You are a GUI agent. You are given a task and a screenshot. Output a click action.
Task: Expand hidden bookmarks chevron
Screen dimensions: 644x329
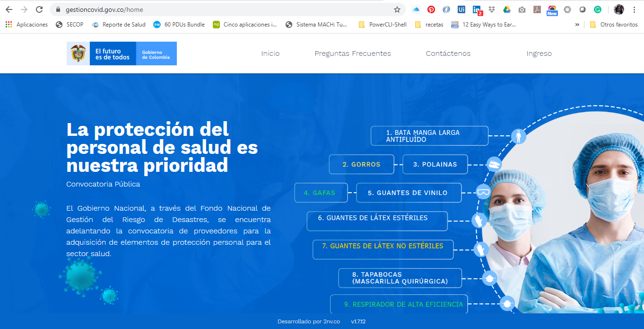[577, 25]
